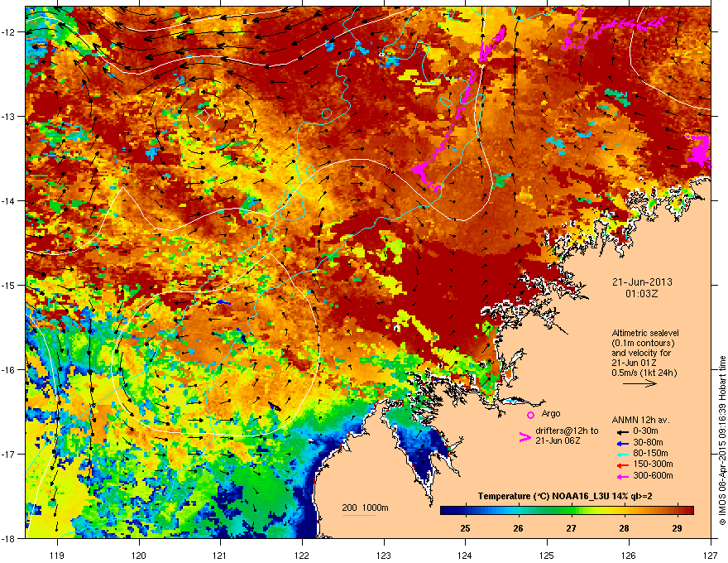Screen dimensions: 728x563
Task: Click the '200 1000m' bathymetry label
Action: pyautogui.click(x=366, y=508)
